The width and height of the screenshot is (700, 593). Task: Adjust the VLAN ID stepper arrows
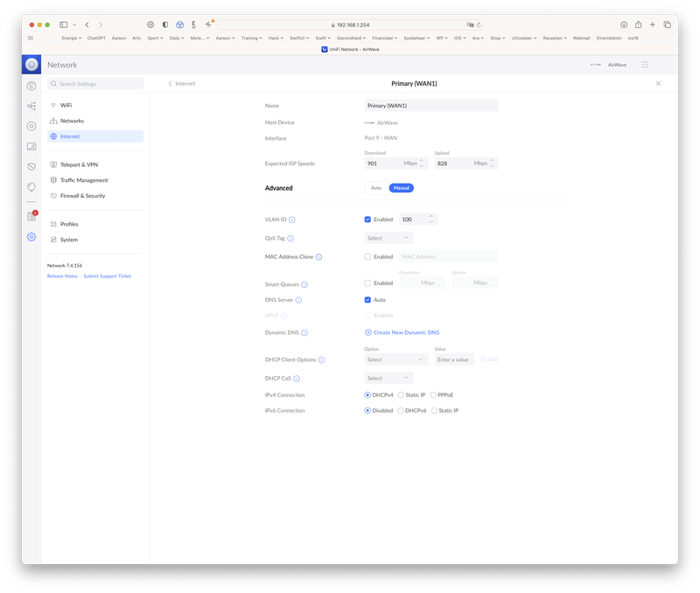430,219
